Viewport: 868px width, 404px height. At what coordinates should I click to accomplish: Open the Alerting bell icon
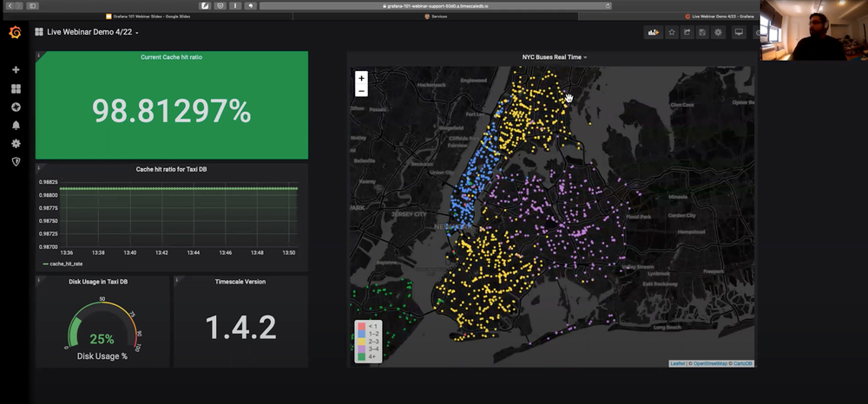click(16, 126)
